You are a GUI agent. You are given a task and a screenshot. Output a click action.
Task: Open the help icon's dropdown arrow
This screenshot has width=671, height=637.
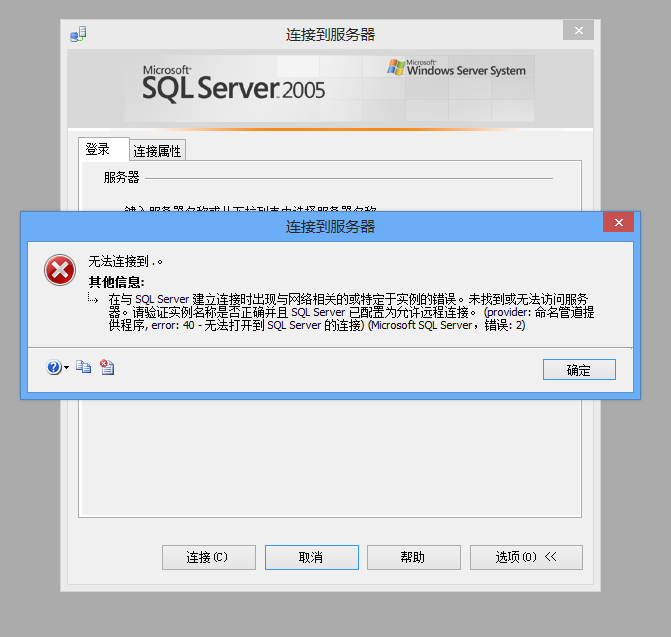tap(66, 369)
